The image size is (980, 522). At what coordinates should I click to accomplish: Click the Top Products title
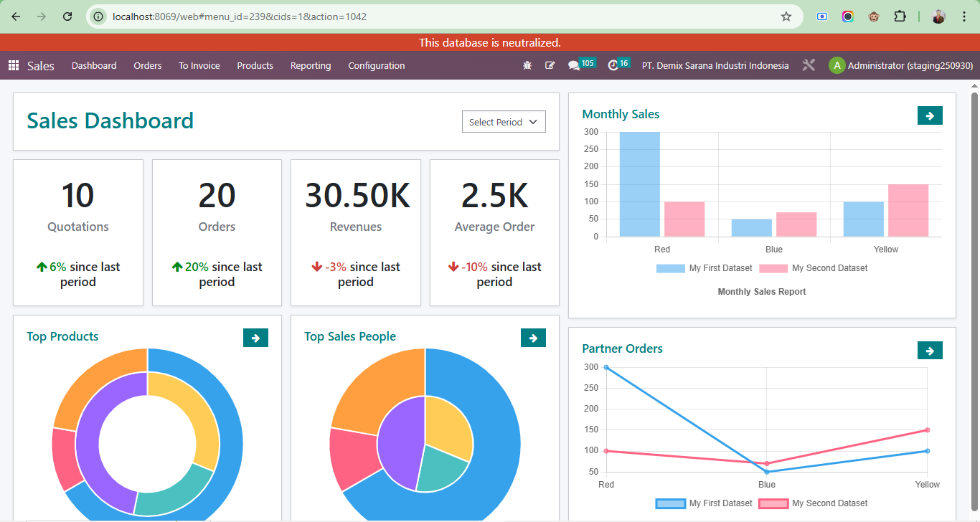pyautogui.click(x=62, y=336)
